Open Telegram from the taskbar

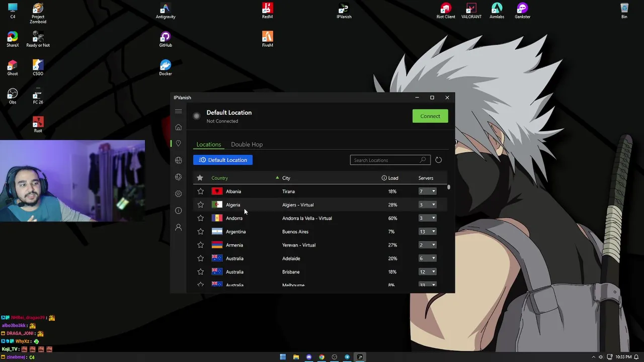click(347, 357)
